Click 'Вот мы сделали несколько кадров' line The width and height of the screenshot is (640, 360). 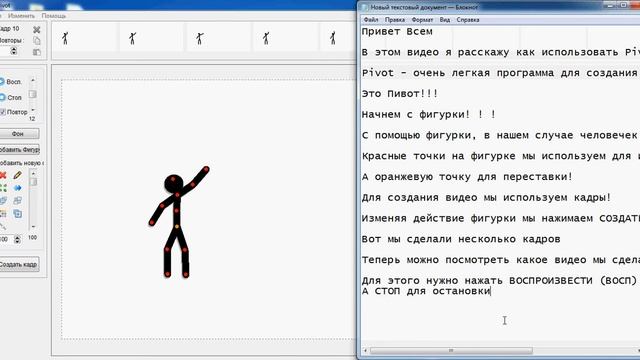pos(461,239)
